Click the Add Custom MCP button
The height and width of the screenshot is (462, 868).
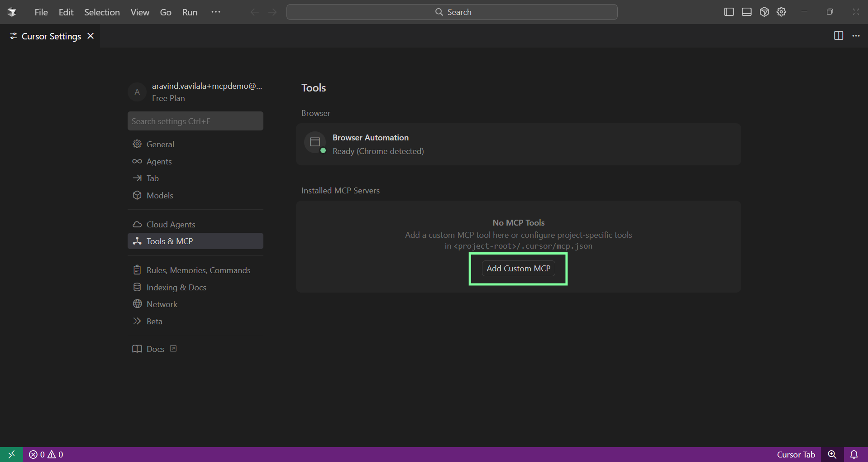pos(518,269)
